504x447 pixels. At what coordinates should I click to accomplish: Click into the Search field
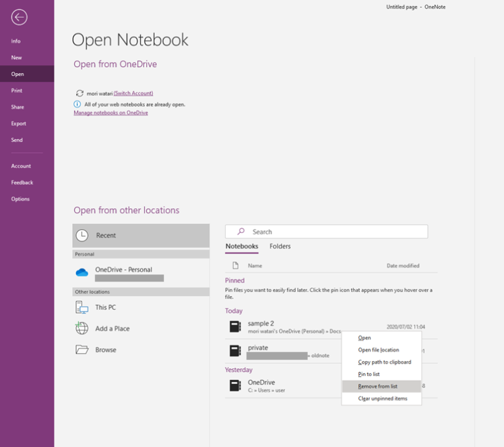tap(327, 232)
